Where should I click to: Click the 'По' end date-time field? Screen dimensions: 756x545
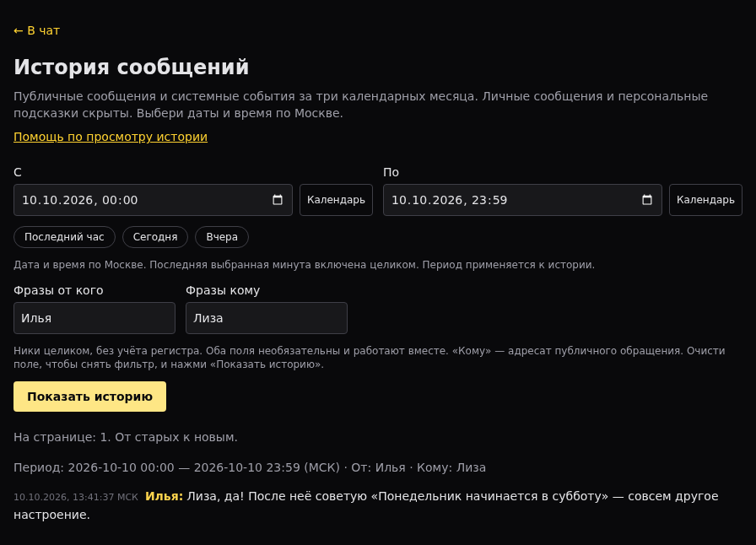[x=522, y=200]
